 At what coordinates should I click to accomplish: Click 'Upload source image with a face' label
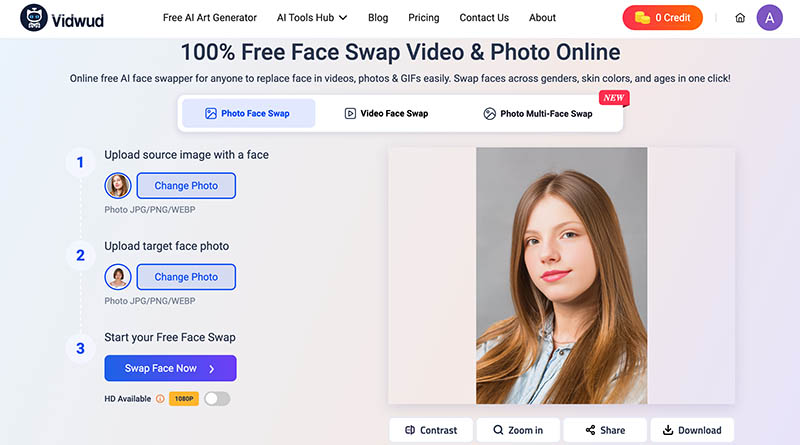click(x=187, y=155)
